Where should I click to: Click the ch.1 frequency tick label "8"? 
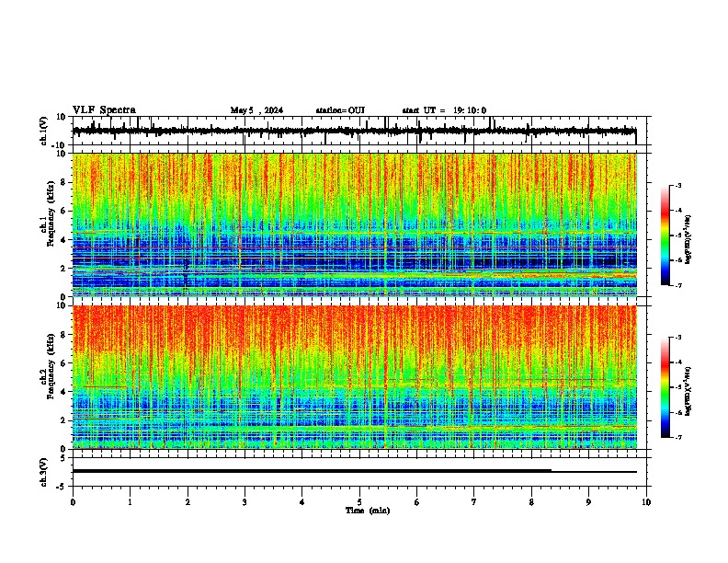(x=63, y=182)
